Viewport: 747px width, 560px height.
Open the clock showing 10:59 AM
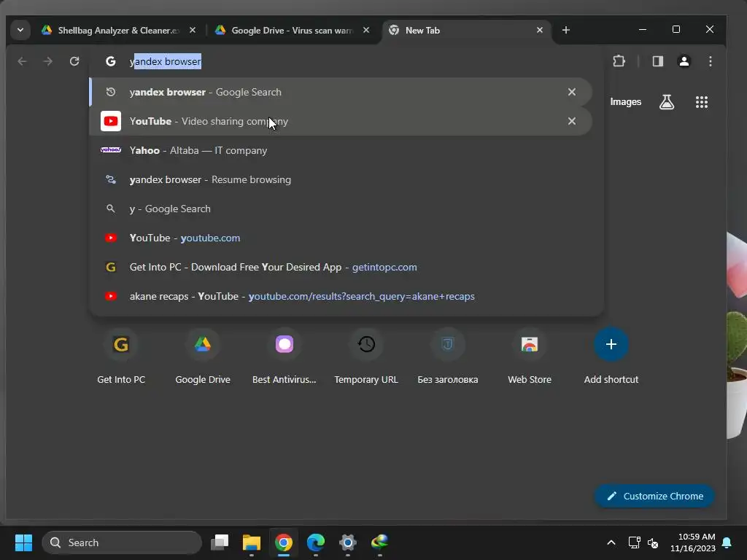point(693,542)
